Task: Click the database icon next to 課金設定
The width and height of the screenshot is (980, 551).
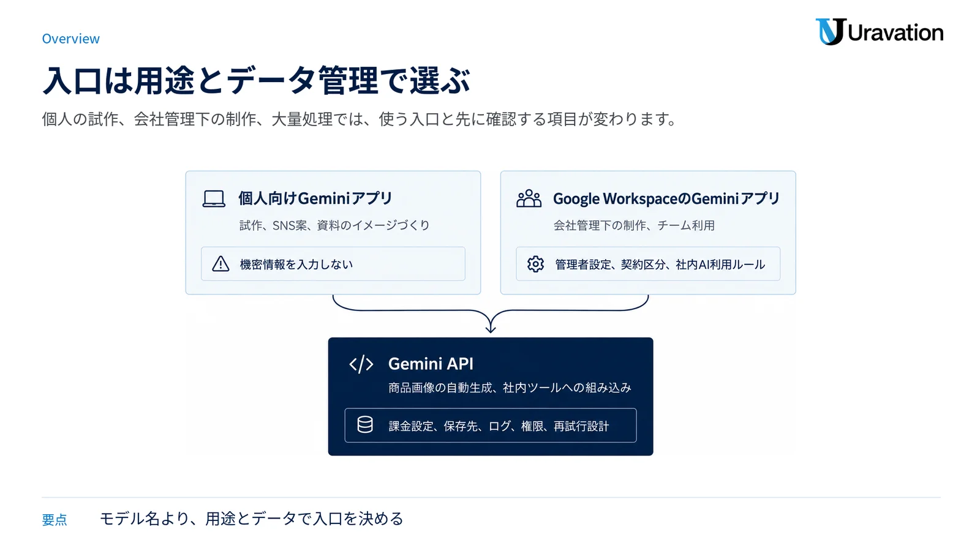Action: pyautogui.click(x=365, y=425)
